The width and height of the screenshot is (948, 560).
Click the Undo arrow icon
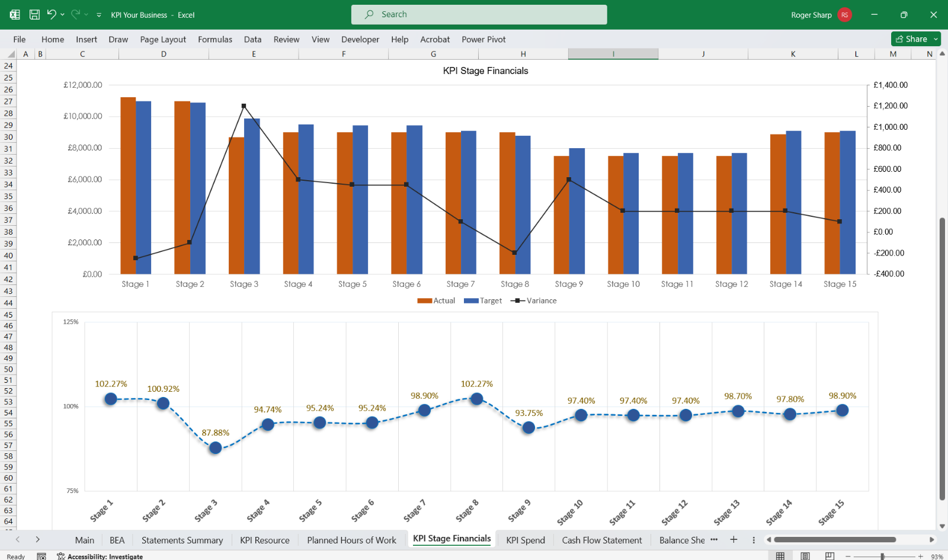(x=51, y=15)
